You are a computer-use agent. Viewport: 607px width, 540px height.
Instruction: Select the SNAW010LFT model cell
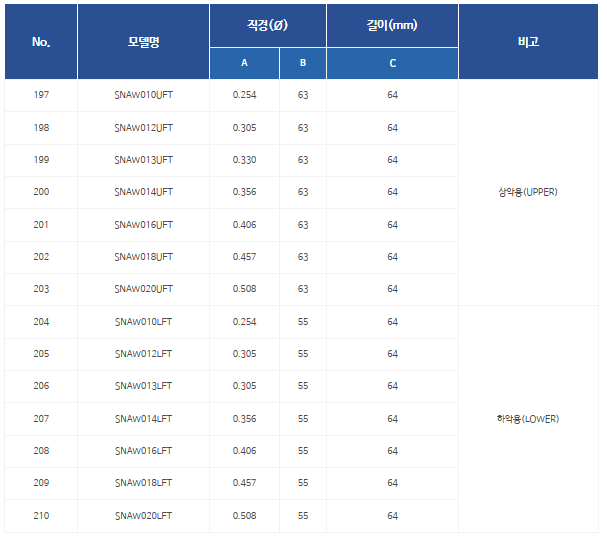(x=143, y=322)
